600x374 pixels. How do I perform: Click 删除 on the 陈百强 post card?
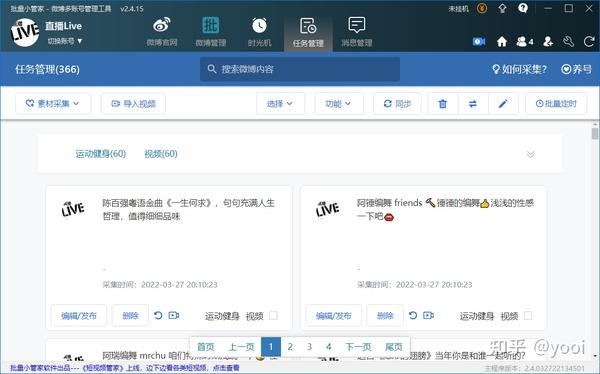click(130, 315)
